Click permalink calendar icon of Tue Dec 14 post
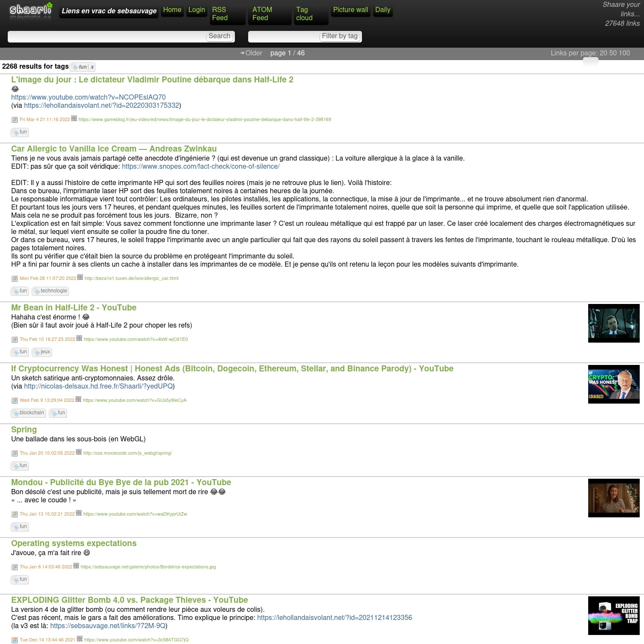644x644 pixels. click(15, 640)
